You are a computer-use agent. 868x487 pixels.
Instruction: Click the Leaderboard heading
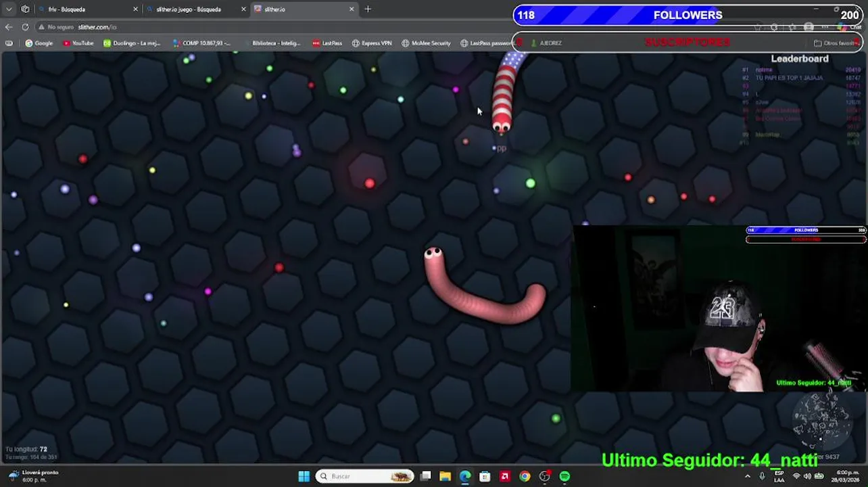coord(800,59)
